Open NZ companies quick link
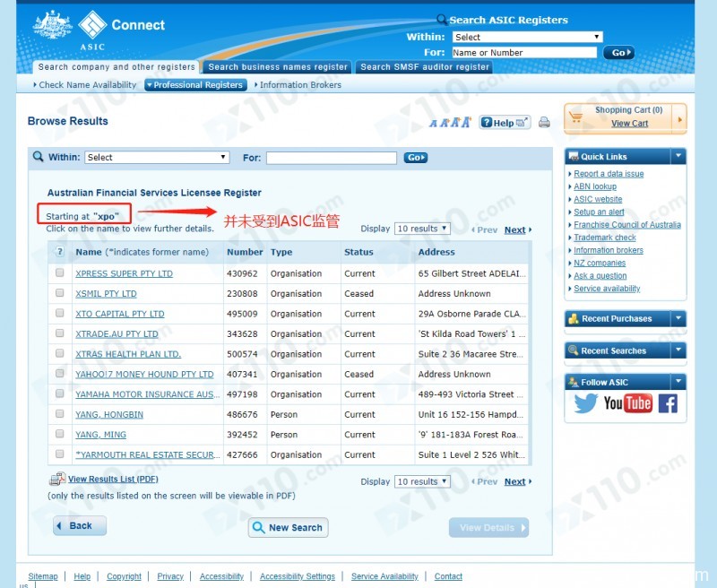This screenshot has height=588, width=717. pyautogui.click(x=600, y=263)
